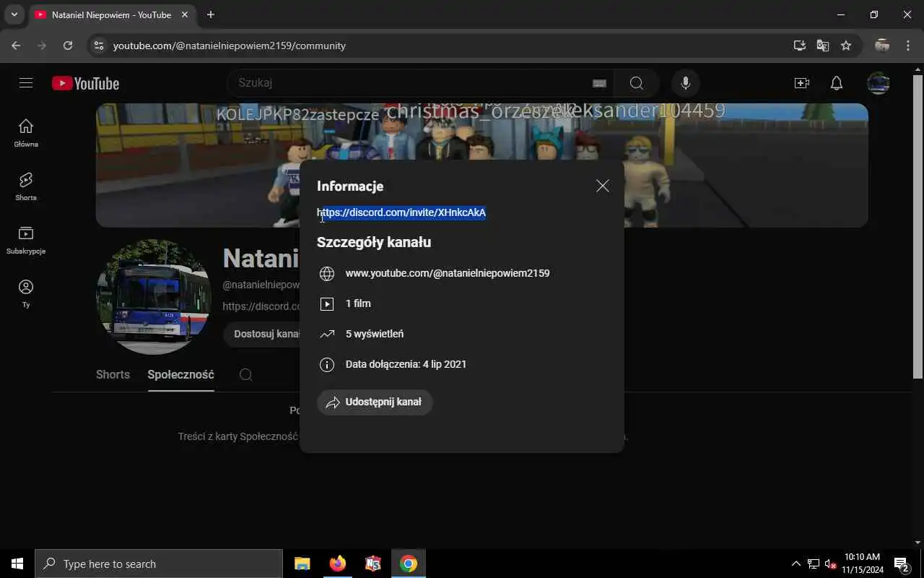Image resolution: width=924 pixels, height=578 pixels.
Task: Click the globe icon beside channel URL
Action: pos(327,274)
